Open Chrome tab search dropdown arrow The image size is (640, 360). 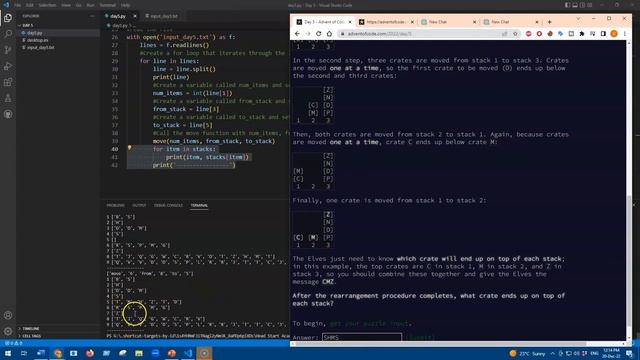(x=578, y=19)
